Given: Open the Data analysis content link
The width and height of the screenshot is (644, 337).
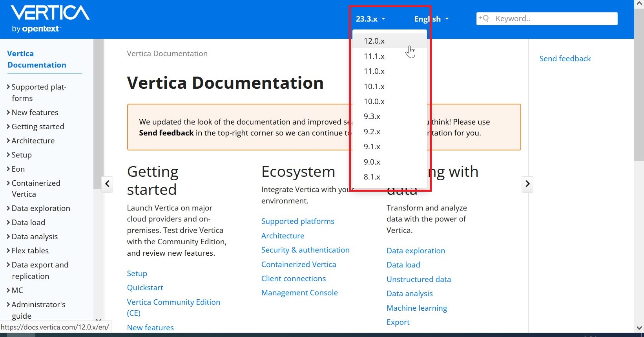Looking at the screenshot, I should pos(410,293).
